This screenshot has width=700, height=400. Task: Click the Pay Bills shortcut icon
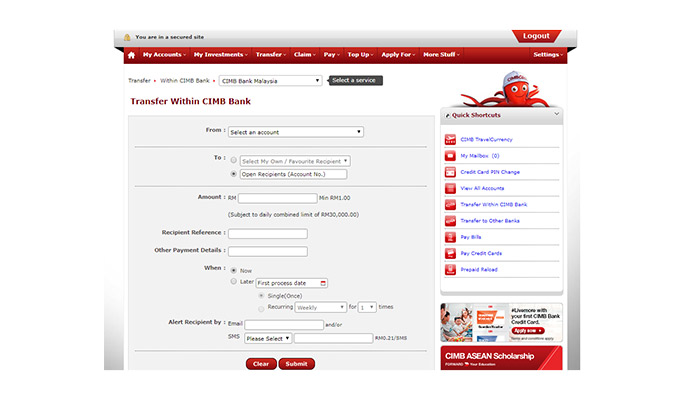click(x=450, y=237)
